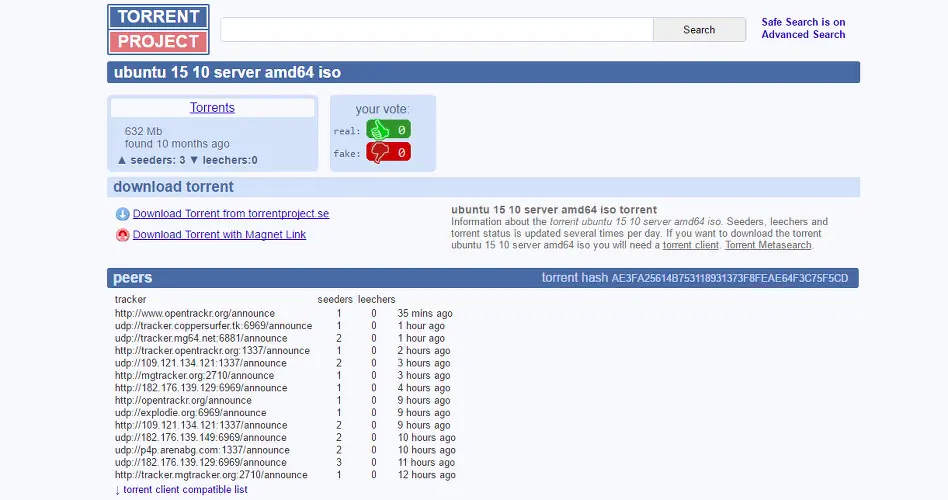948x500 pixels.
Task: Click the tracker column header
Action: point(131,299)
